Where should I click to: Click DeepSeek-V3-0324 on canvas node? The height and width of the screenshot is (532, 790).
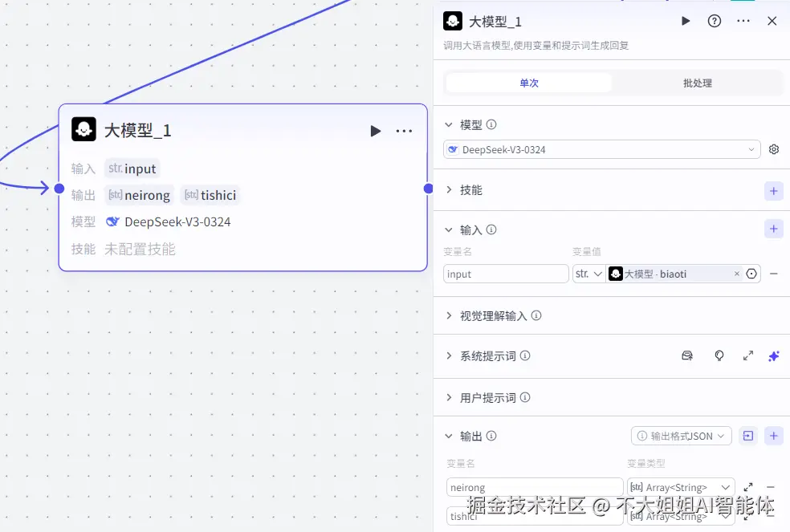(x=177, y=221)
